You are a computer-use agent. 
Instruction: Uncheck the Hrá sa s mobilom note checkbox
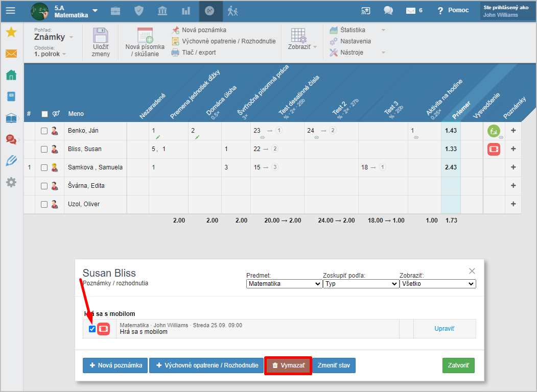tap(92, 329)
